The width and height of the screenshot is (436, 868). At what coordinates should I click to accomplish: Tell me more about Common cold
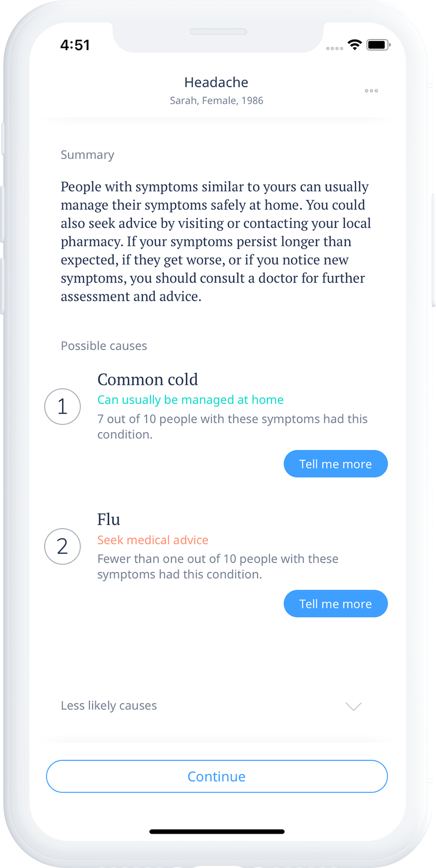336,463
